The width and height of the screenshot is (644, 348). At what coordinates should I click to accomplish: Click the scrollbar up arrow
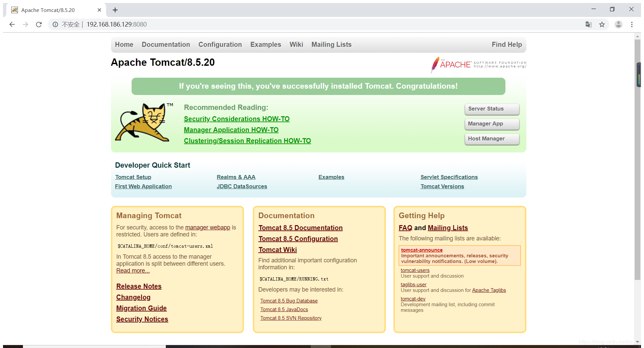click(637, 36)
